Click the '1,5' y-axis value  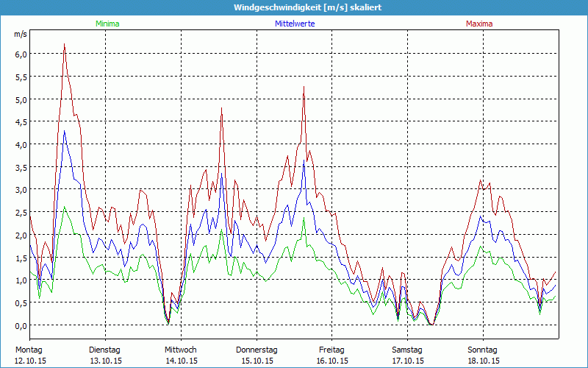(21, 257)
